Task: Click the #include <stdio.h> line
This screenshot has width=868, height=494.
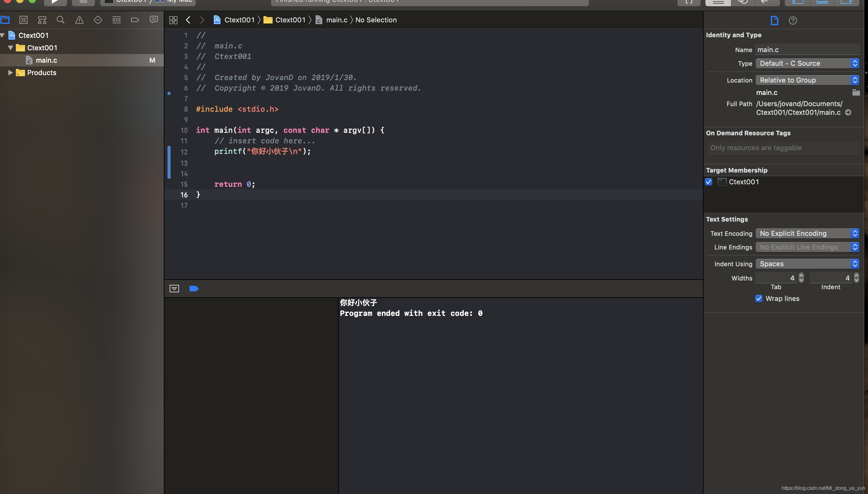Action: pyautogui.click(x=237, y=109)
